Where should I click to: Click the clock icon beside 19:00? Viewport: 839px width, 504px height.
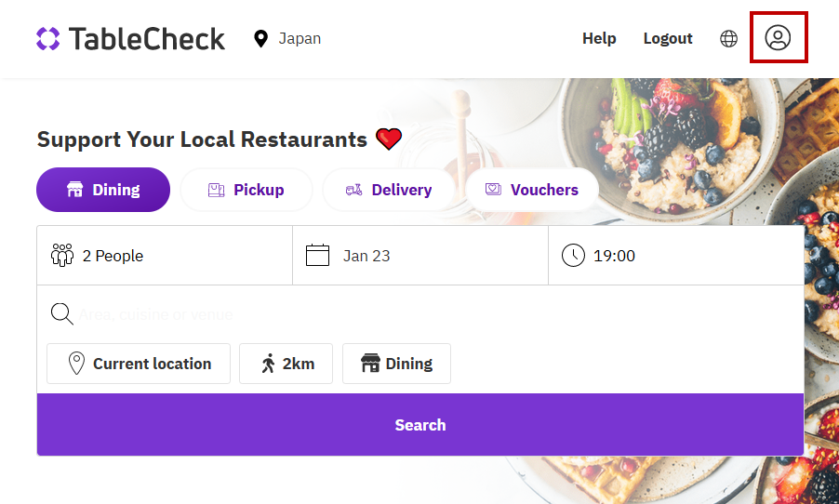[x=573, y=255]
